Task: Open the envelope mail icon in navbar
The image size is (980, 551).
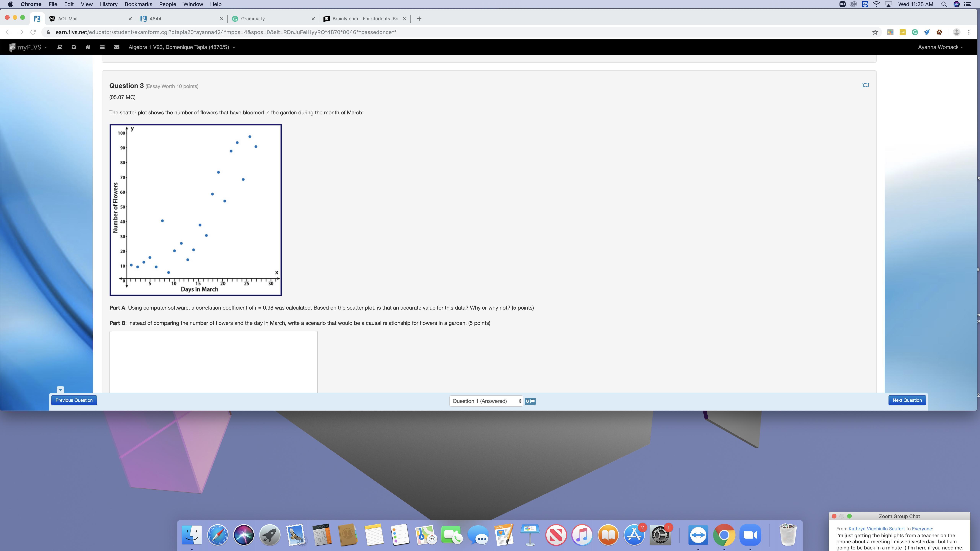Action: coord(117,47)
